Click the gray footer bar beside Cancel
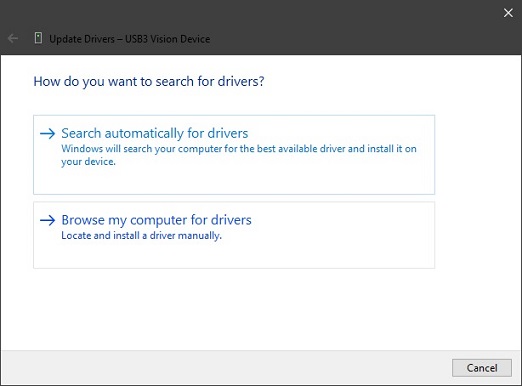Viewport: 522px width, 386px height. pyautogui.click(x=227, y=368)
